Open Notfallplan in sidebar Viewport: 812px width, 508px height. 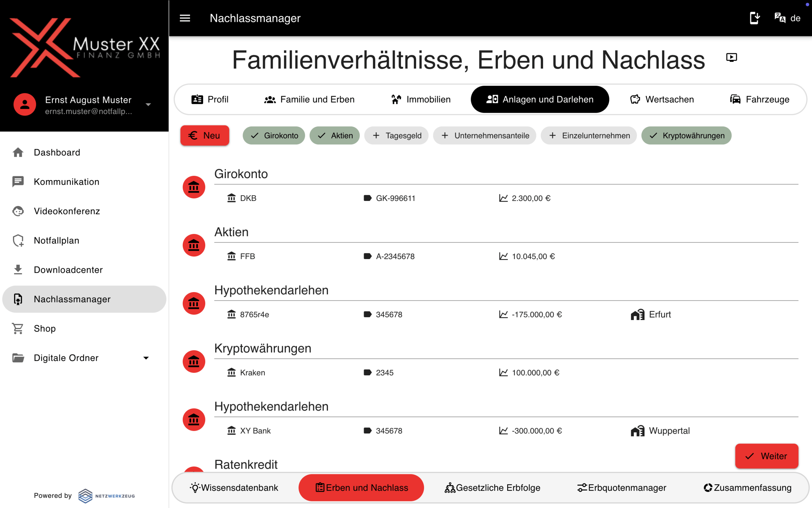[x=84, y=241]
